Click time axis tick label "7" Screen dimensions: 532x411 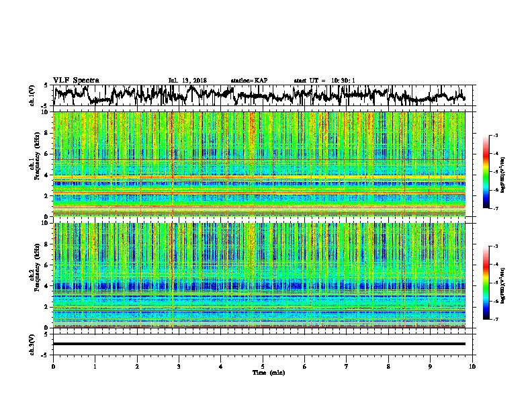point(347,367)
